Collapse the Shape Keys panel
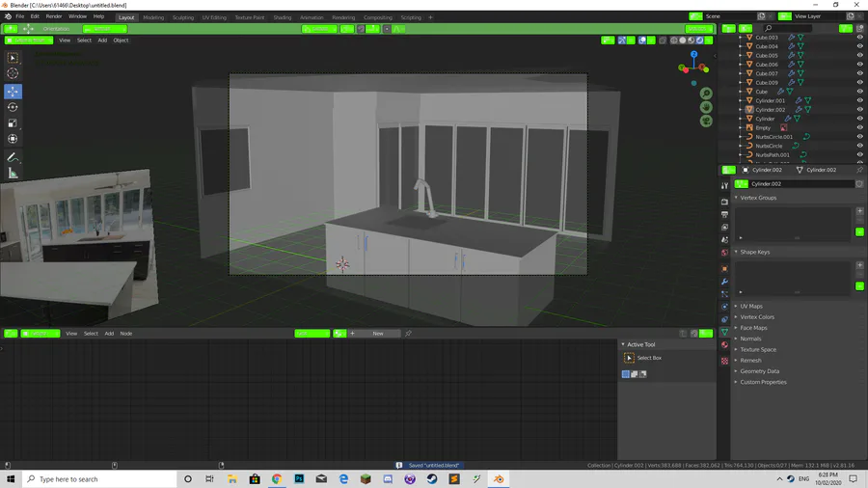This screenshot has width=868, height=488. (736, 252)
